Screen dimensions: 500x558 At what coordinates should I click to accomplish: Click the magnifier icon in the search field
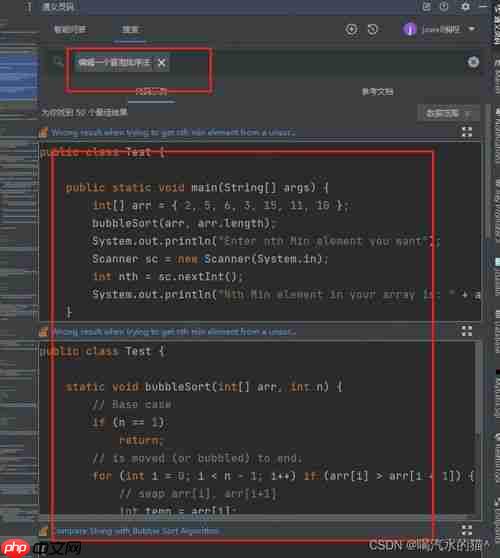(58, 62)
